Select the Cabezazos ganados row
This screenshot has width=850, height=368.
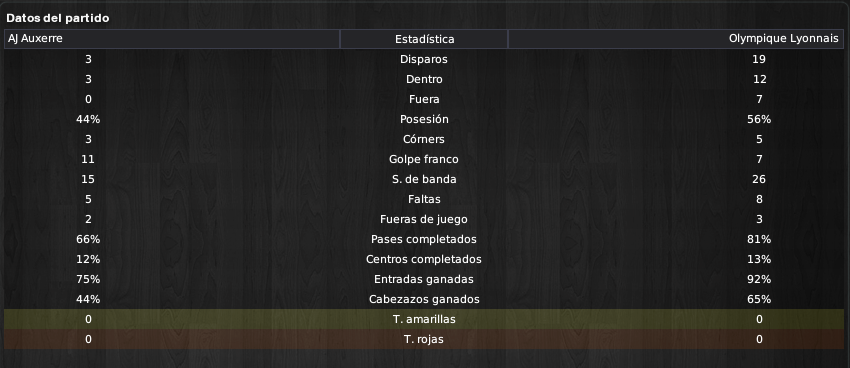pyautogui.click(x=424, y=300)
